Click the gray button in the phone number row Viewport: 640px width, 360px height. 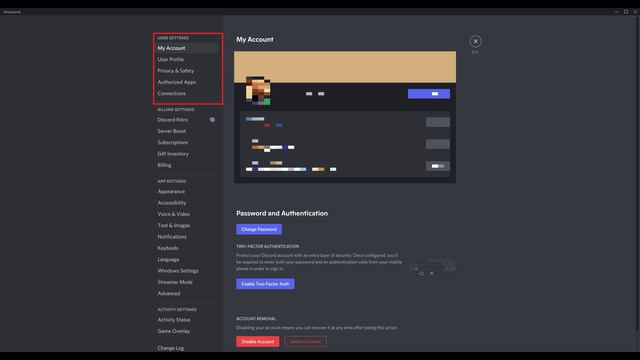pos(438,166)
